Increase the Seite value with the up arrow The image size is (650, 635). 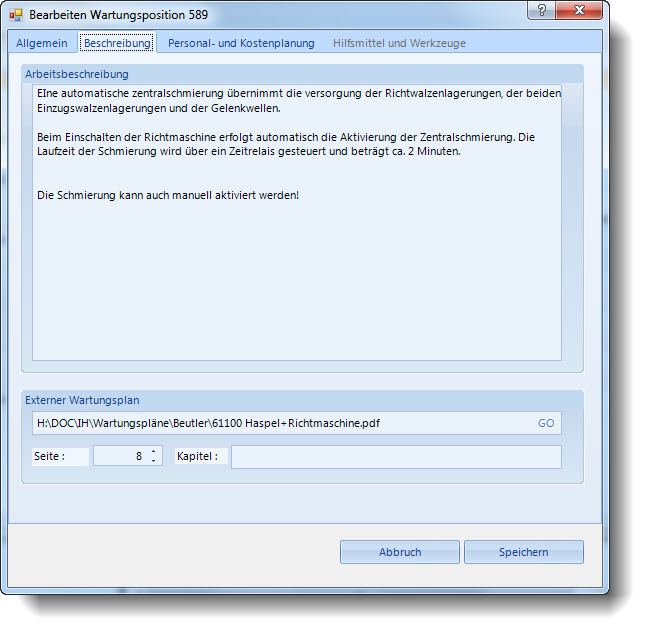153,452
